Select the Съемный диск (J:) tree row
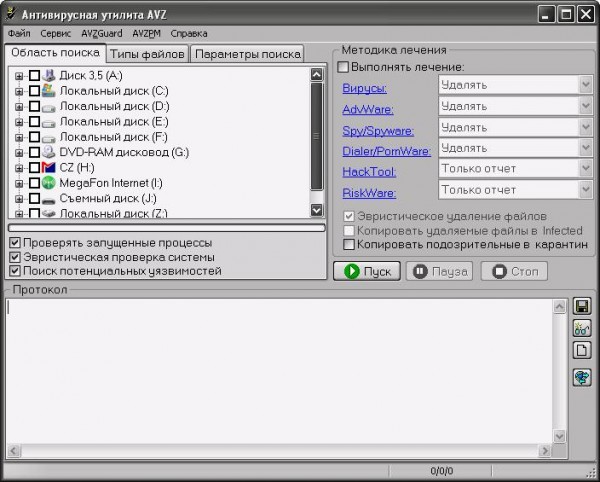This screenshot has width=600, height=482. 108,198
